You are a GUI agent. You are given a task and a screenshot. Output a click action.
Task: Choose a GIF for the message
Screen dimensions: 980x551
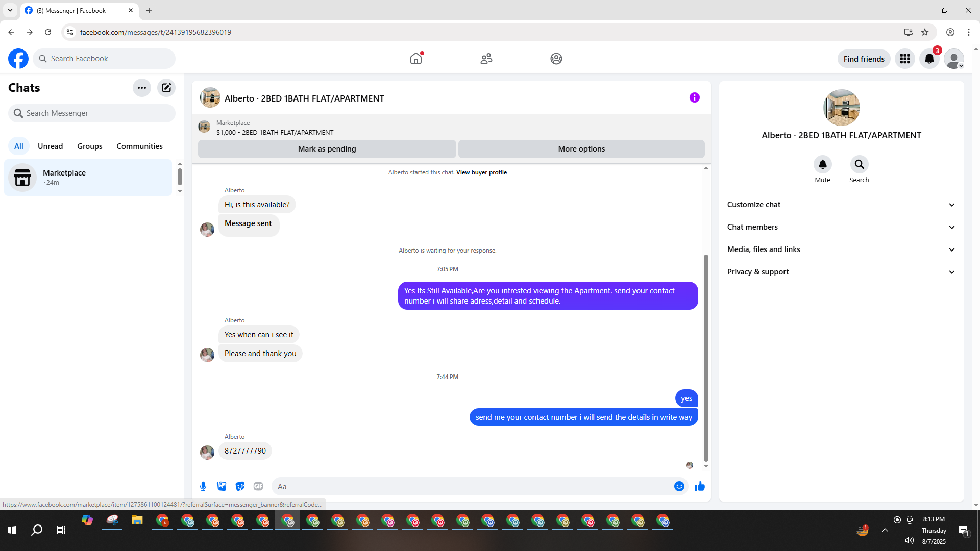pos(258,486)
